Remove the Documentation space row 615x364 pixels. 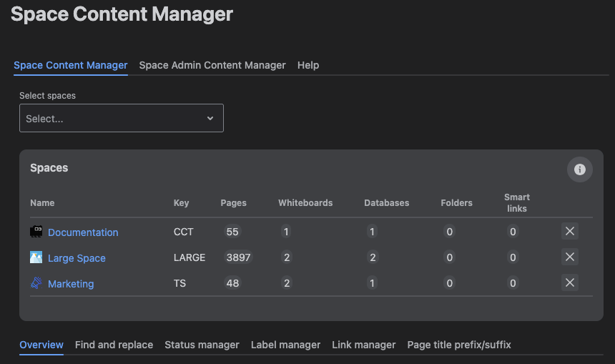click(x=569, y=231)
